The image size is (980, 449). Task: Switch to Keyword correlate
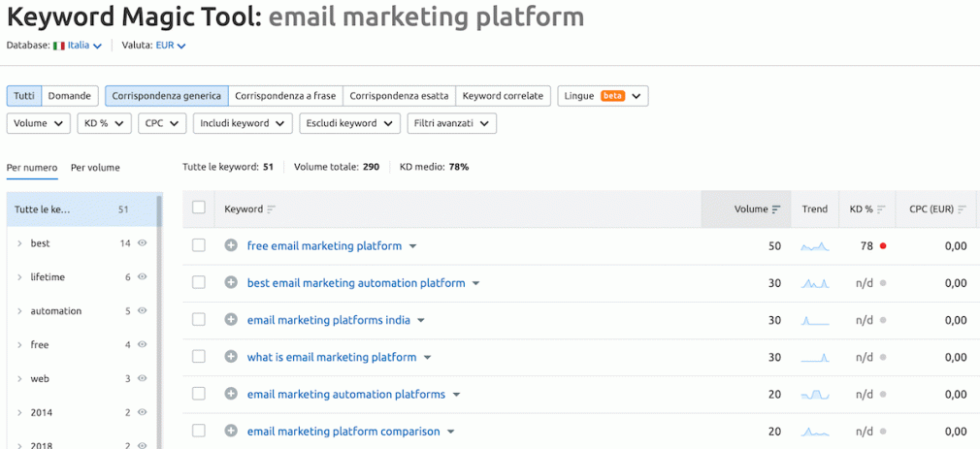point(503,96)
